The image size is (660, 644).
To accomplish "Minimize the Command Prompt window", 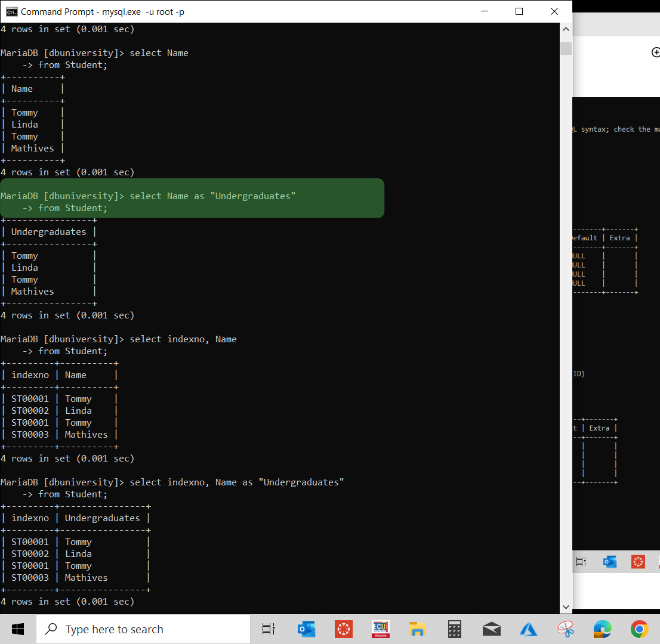I will (x=484, y=11).
